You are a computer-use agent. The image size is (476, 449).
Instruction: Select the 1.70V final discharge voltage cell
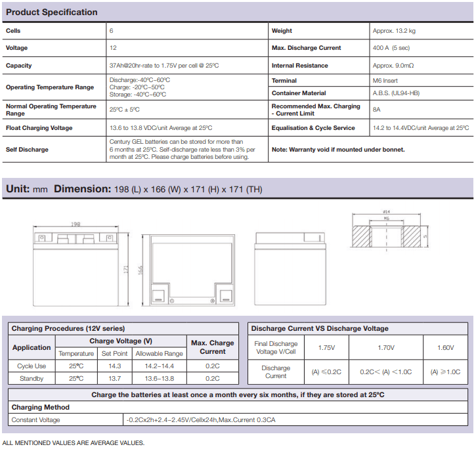point(385,347)
